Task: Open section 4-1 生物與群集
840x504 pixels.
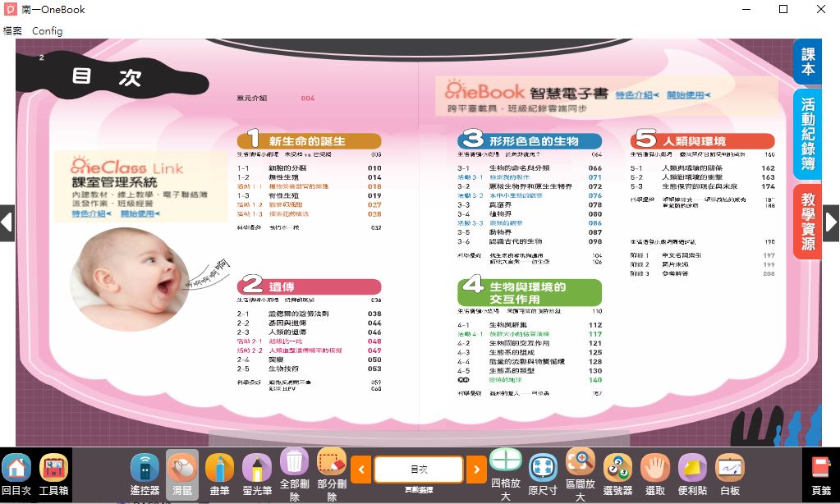Action: click(530, 325)
